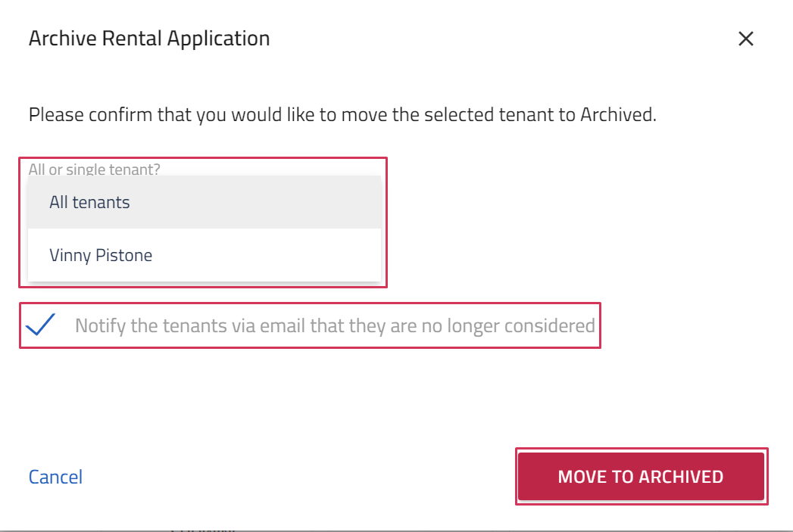Image resolution: width=793 pixels, height=532 pixels.
Task: Apply archiving to All tenants option
Action: pyautogui.click(x=204, y=202)
